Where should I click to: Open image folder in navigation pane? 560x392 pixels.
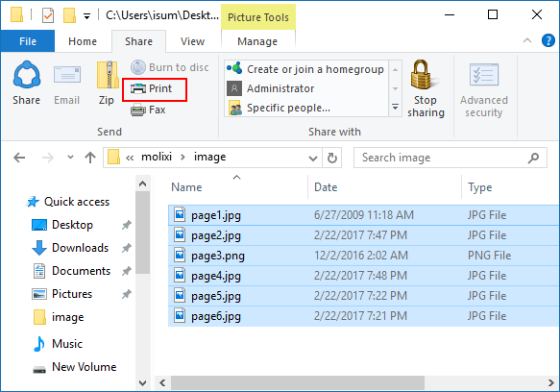(x=59, y=317)
